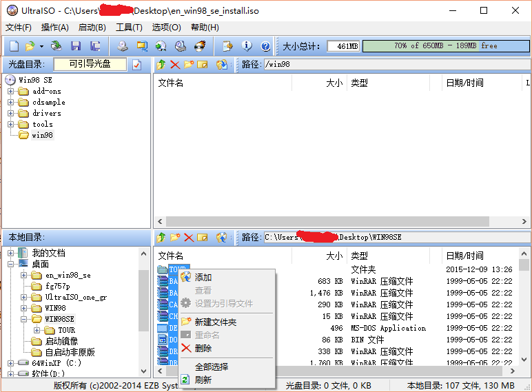Click the 70% of 650MB capacity bar
Screen dimensions: 532x392
click(x=446, y=45)
